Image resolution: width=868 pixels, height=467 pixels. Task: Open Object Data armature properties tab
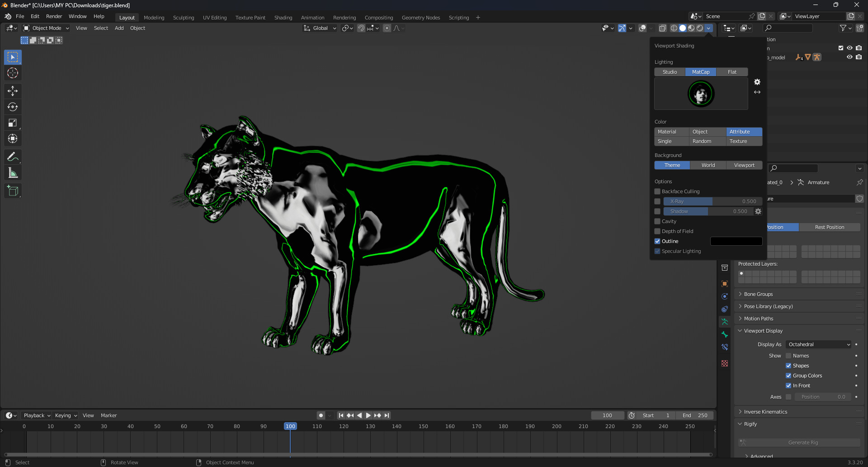[x=725, y=322]
